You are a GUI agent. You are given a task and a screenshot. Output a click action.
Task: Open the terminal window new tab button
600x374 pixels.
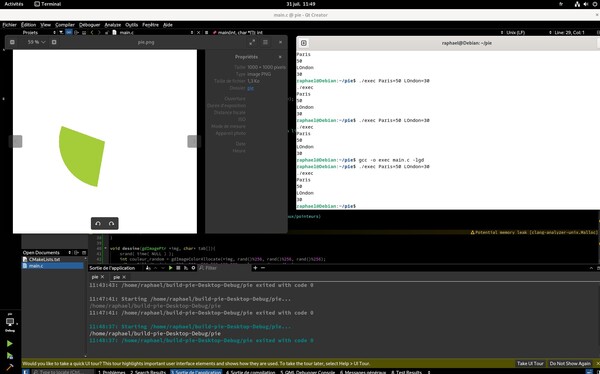pyautogui.click(x=303, y=43)
